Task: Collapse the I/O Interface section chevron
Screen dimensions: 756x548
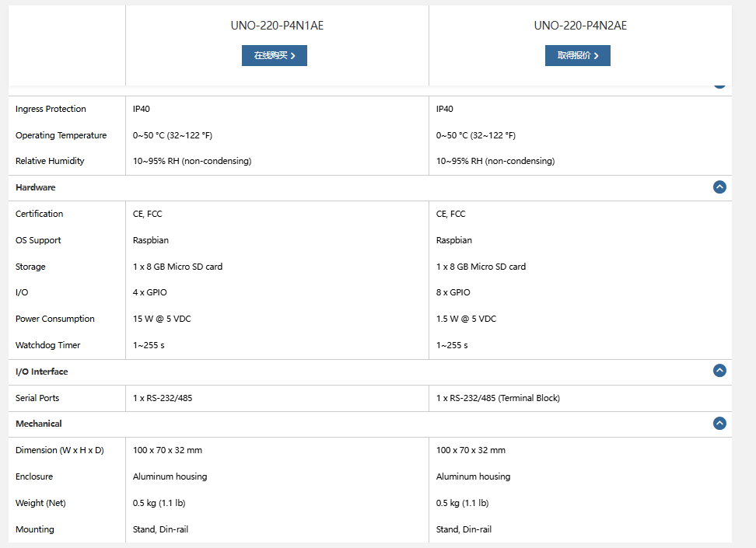Action: tap(719, 371)
